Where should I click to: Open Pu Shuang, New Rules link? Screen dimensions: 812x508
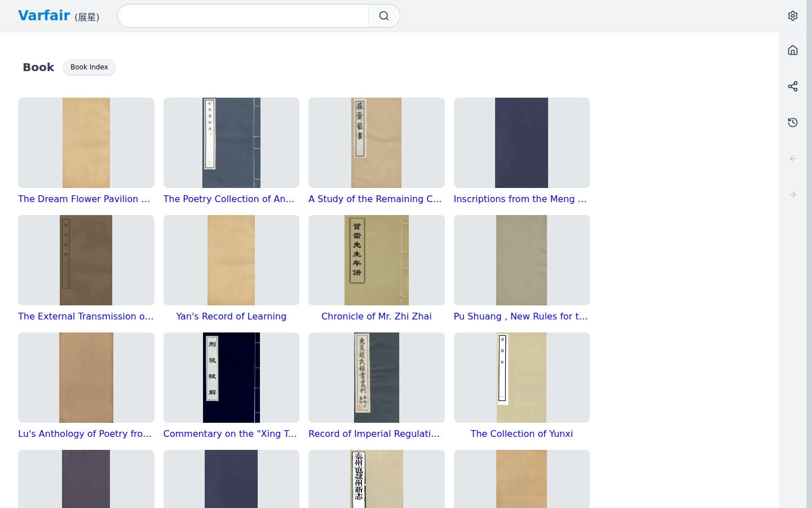point(520,316)
